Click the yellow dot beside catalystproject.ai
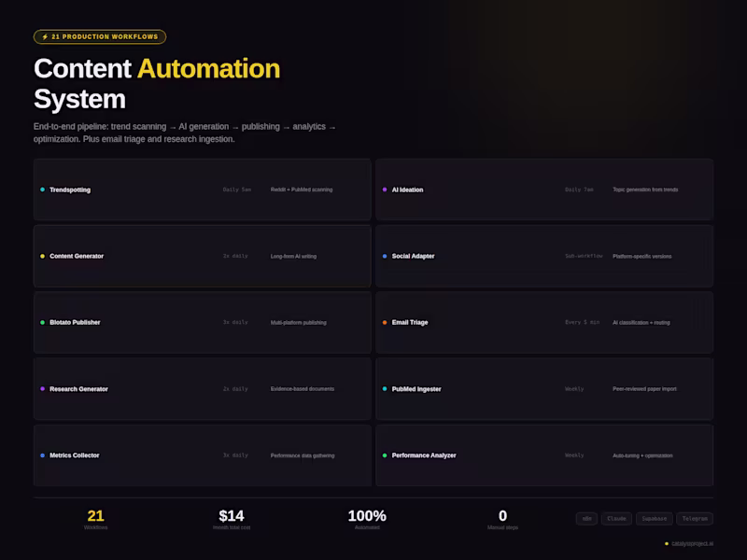This screenshot has height=560, width=747. pos(667,543)
